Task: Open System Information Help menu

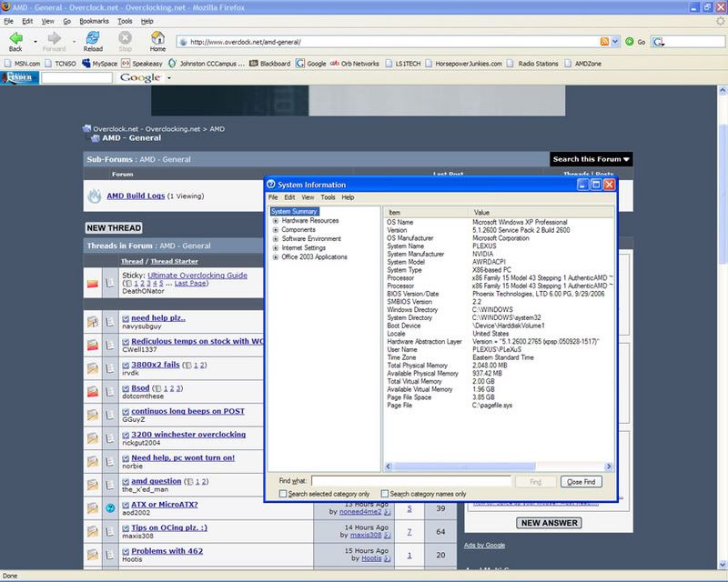Action: (x=348, y=197)
